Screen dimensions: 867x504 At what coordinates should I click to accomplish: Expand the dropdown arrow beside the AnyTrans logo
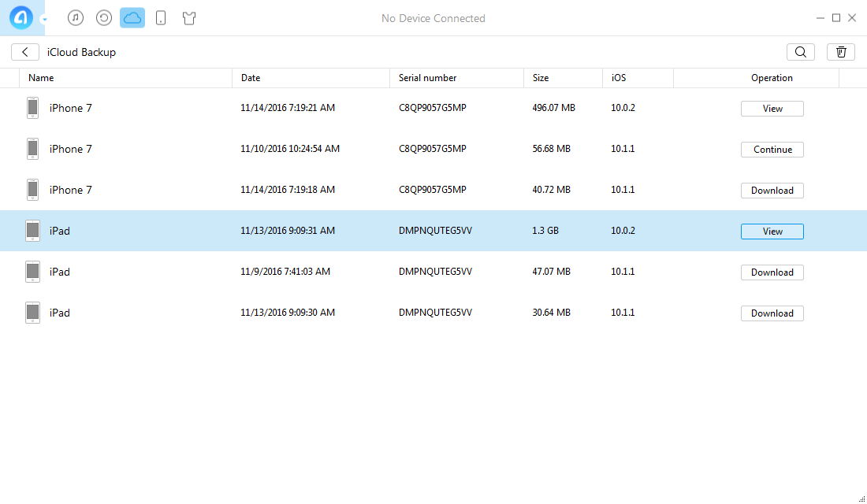click(44, 19)
